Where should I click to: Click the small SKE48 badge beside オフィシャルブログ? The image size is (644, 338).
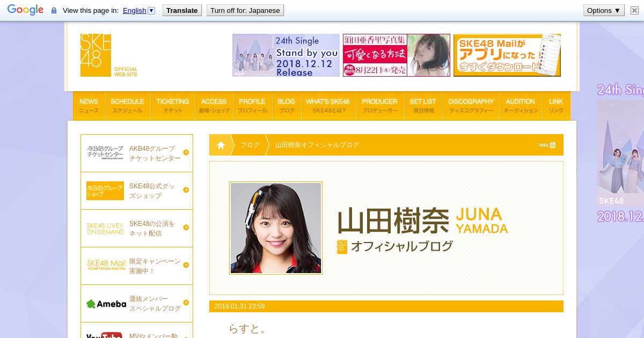[x=342, y=247]
